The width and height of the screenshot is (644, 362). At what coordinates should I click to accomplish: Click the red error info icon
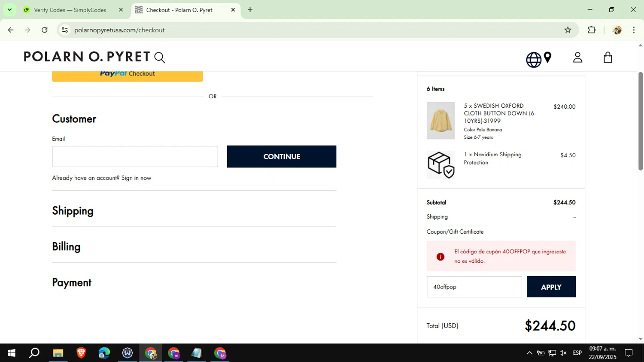(440, 257)
